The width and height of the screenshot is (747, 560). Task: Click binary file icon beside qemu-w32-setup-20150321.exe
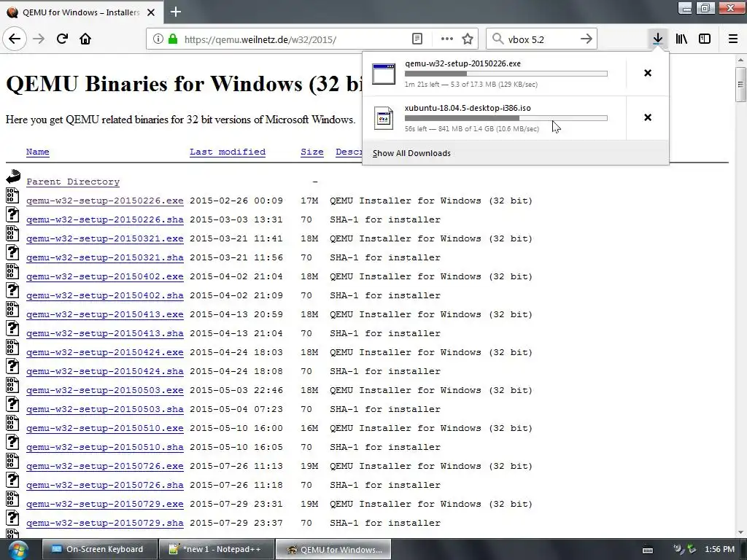(x=12, y=233)
